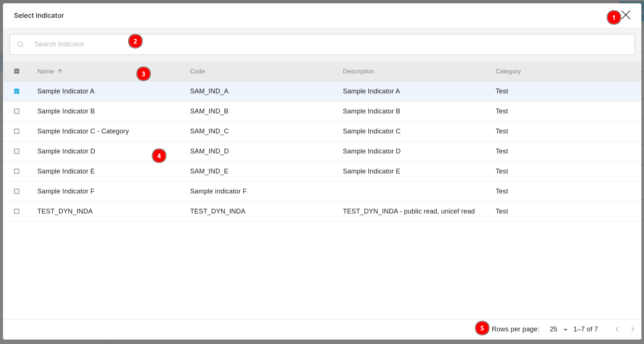Click description Sample Indicator E
Image resolution: width=644 pixels, height=344 pixels.
pos(371,171)
